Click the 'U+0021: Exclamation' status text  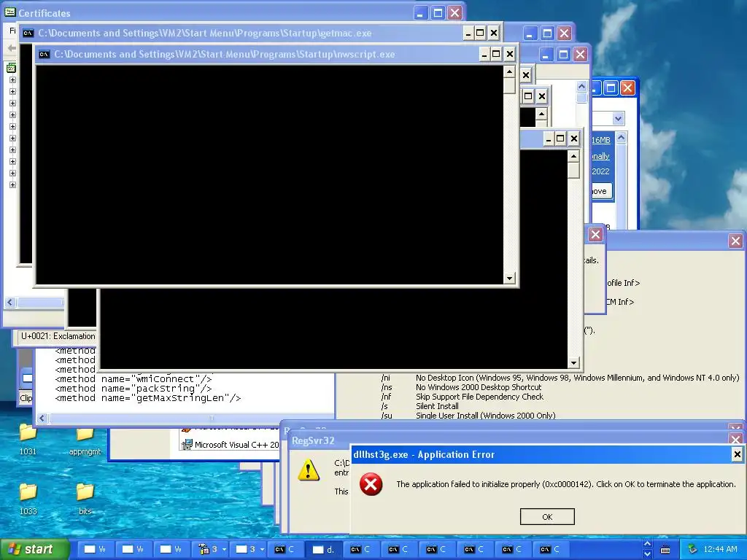[58, 336]
